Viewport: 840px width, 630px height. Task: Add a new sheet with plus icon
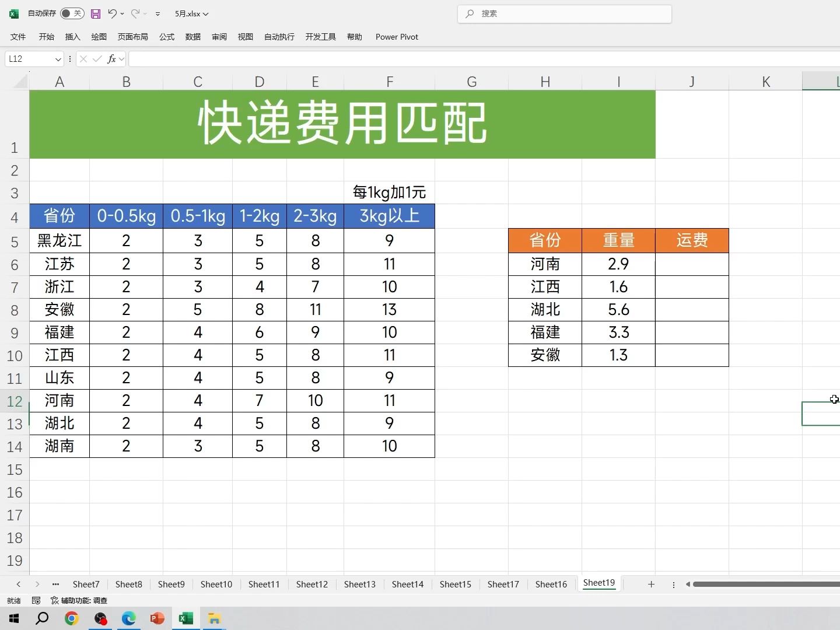pos(651,584)
